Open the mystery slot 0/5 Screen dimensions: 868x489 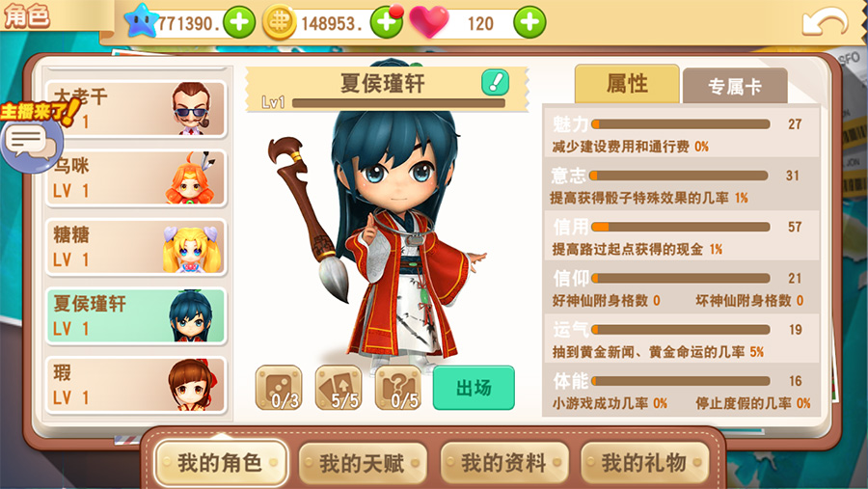[398, 388]
